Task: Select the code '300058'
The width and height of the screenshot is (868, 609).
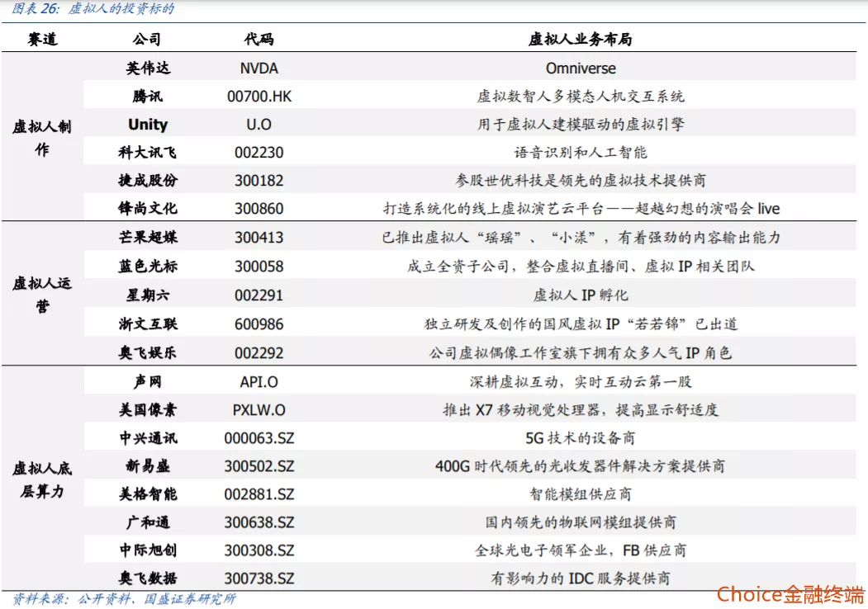Action: 259,267
